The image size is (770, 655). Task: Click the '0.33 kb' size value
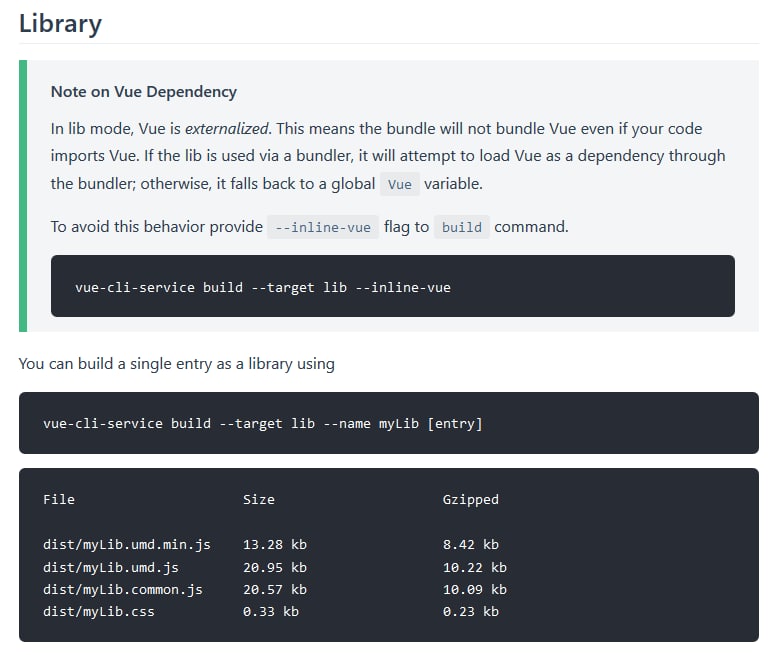[x=271, y=612]
